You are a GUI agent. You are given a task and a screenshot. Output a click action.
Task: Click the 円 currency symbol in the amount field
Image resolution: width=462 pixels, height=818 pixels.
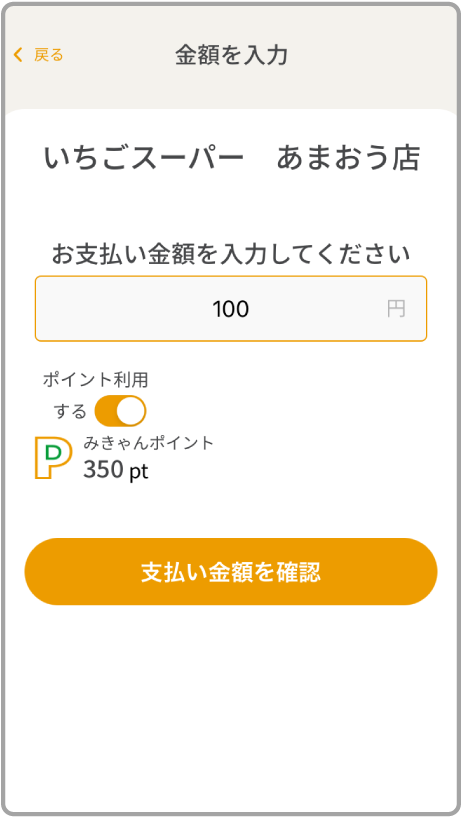[396, 309]
